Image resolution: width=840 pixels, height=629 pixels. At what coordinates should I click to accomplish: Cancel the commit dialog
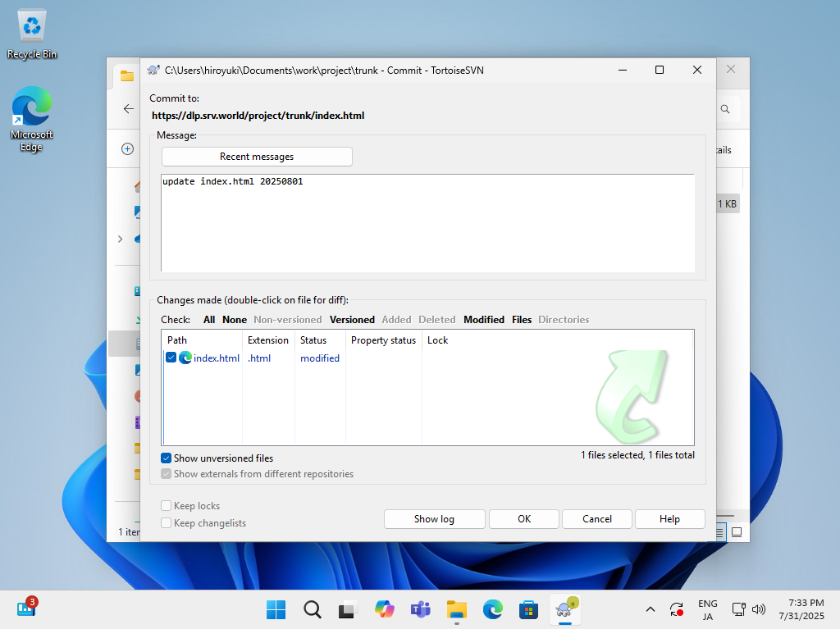click(597, 518)
